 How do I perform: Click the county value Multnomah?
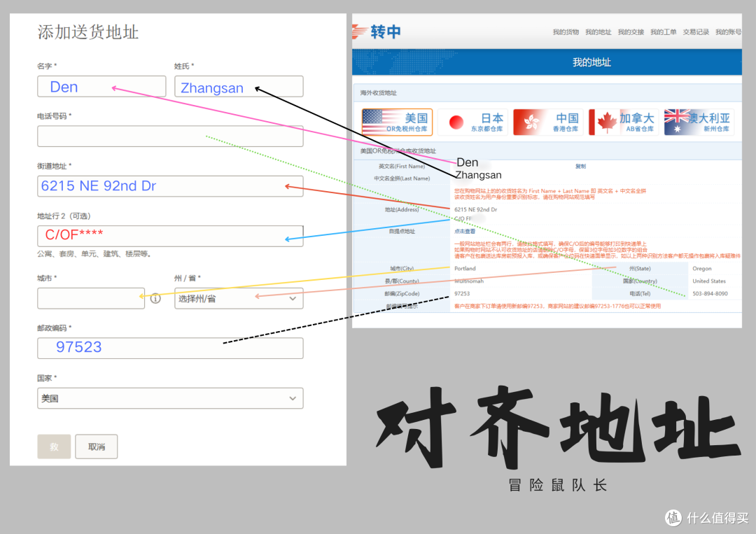tap(468, 281)
